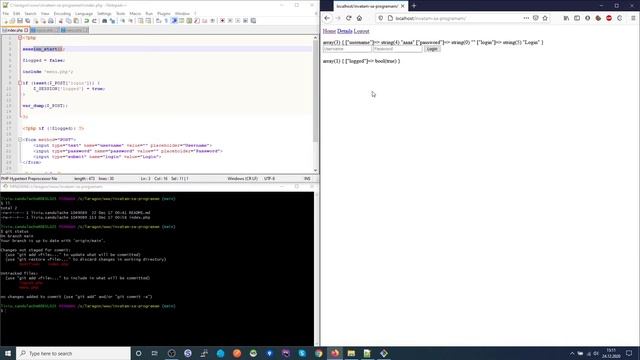Click the Find binoculars icon in Notepad++
640x360 pixels.
pyautogui.click(x=104, y=21)
